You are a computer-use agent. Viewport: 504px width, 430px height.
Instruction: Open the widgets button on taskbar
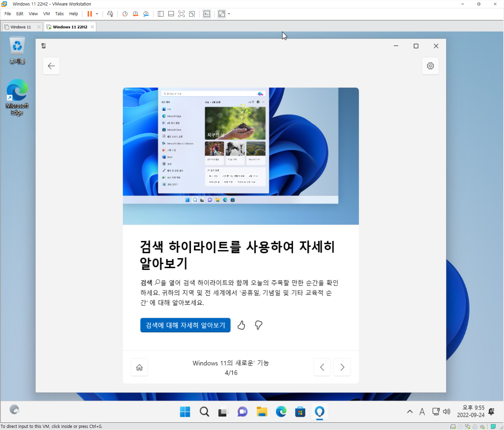click(14, 410)
